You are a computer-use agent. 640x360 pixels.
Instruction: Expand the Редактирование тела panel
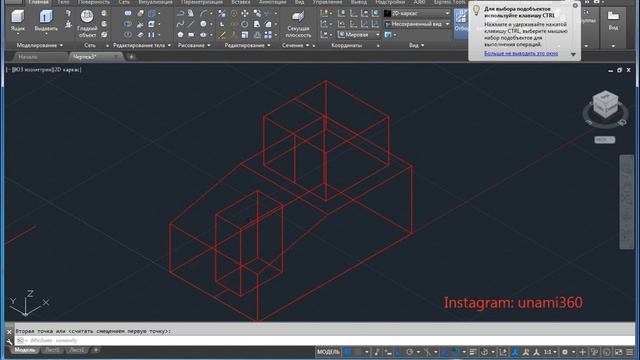142,45
